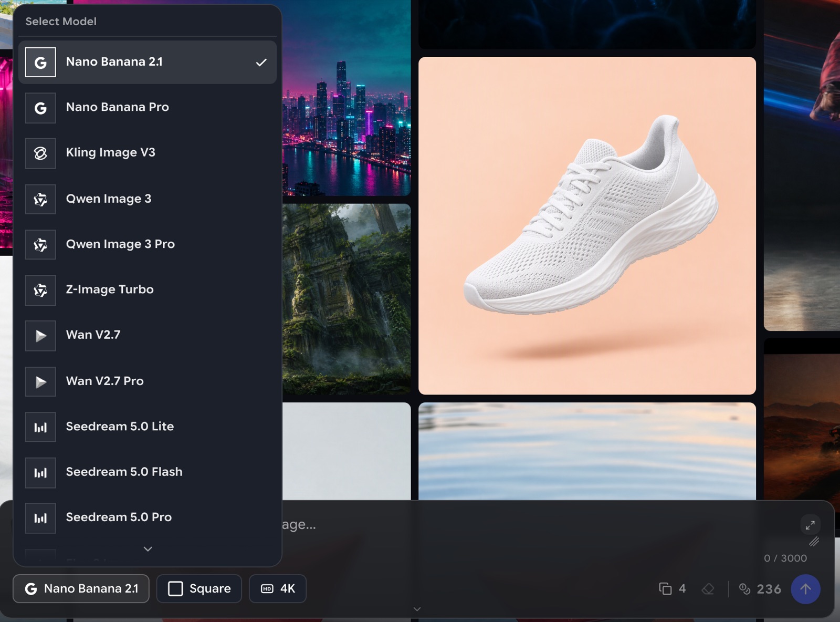Choose the Nano Banana Pro model
The image size is (840, 622).
coord(148,108)
